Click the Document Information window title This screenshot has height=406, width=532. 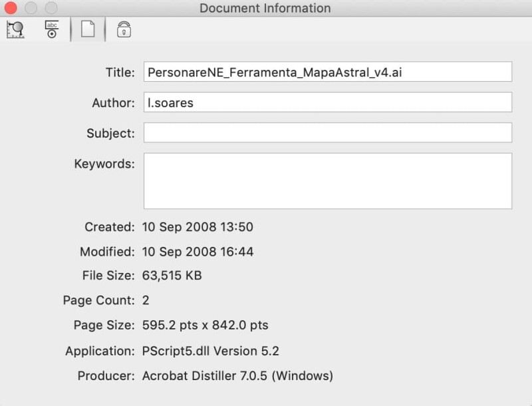265,9
